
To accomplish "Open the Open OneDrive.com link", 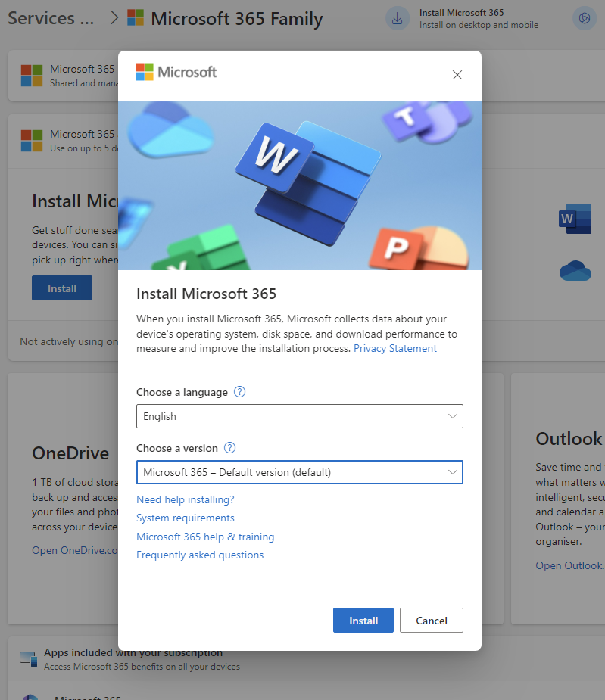I will 75,550.
